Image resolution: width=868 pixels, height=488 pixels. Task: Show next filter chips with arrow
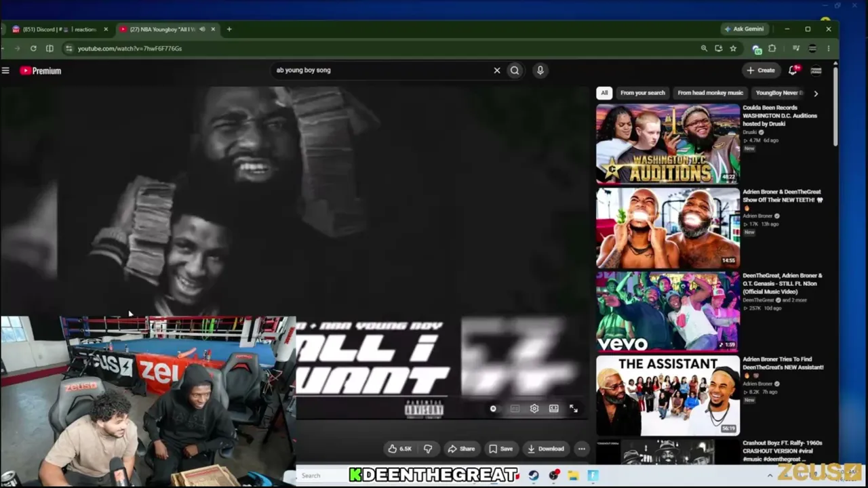point(816,93)
